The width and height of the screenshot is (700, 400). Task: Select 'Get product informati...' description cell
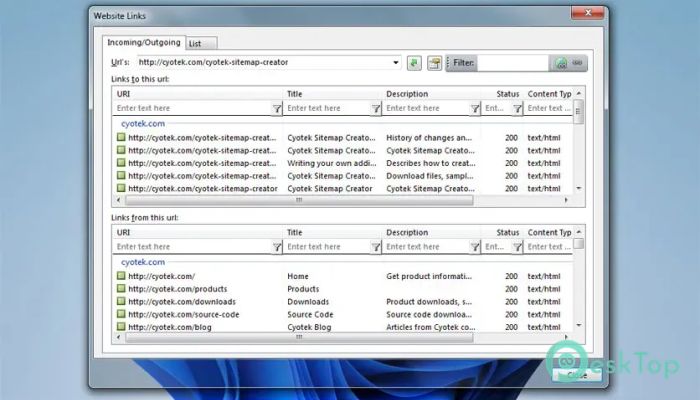[x=429, y=276]
